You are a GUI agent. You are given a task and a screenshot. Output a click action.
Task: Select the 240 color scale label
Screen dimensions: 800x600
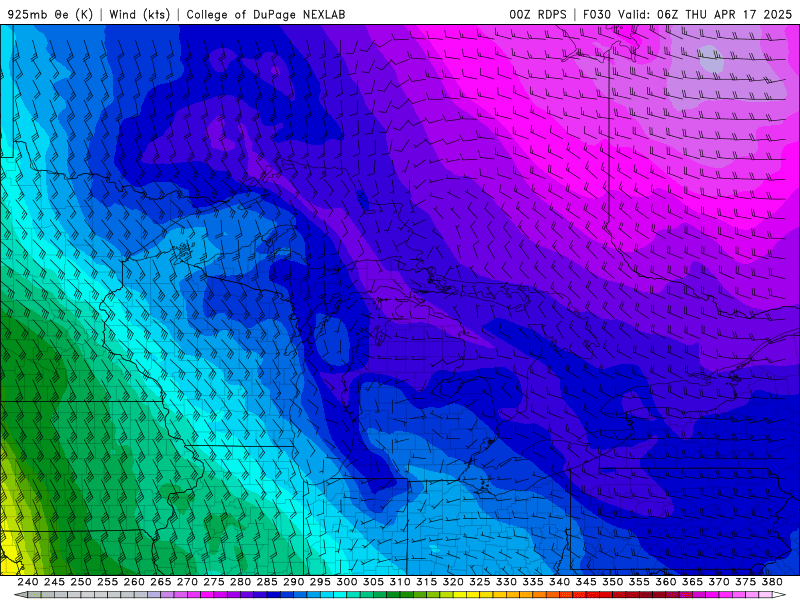28,582
